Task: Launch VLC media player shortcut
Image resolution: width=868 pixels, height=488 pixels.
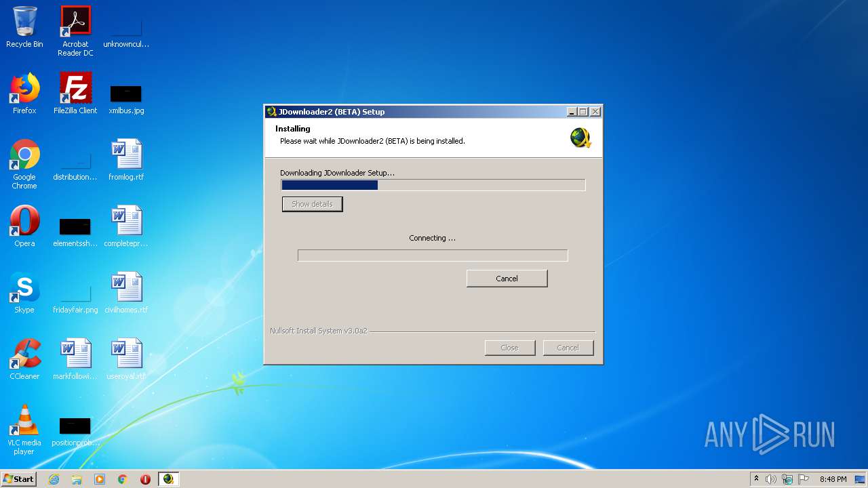Action: [x=24, y=430]
